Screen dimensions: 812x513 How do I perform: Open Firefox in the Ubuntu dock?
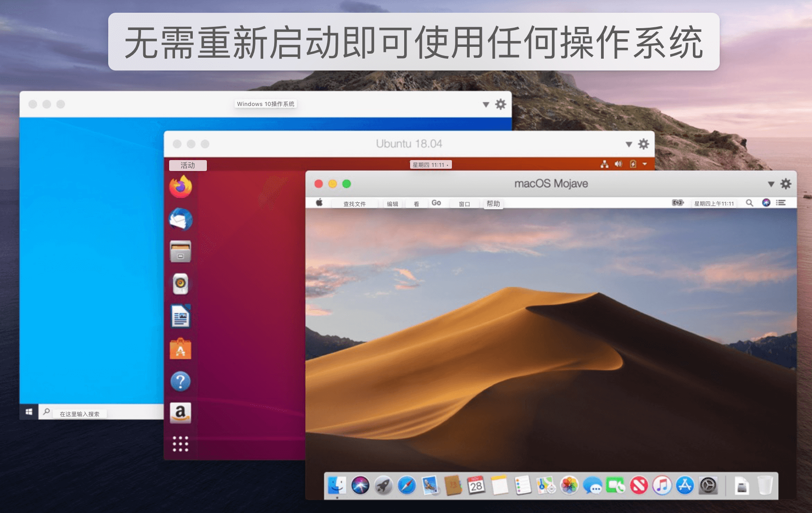pos(180,186)
